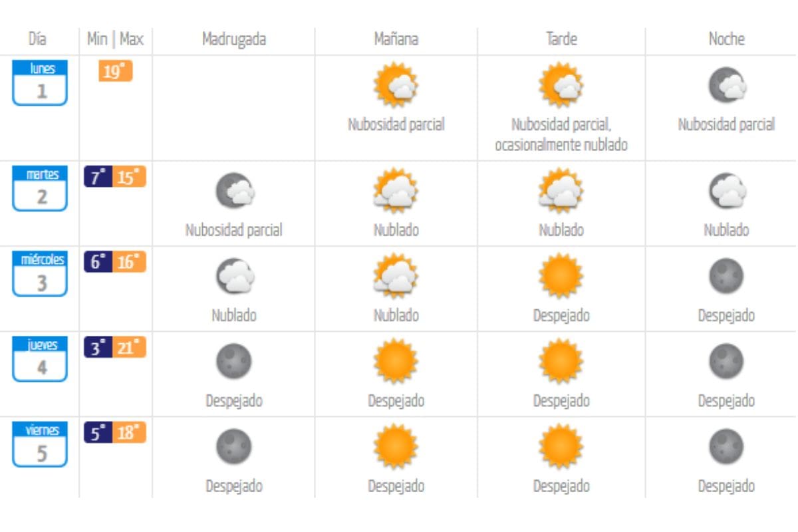Click Monday morning's partly cloudy sun icon
Image resolution: width=798 pixels, height=532 pixels.
(396, 86)
